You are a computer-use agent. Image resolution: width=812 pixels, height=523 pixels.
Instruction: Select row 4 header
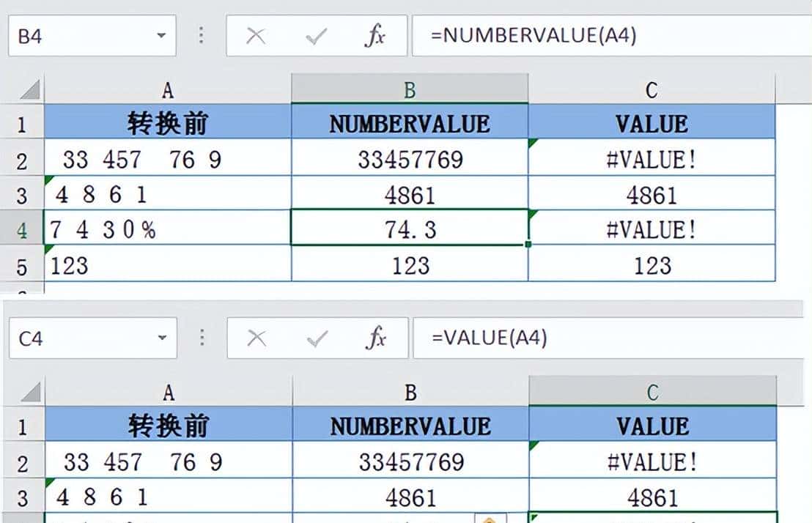pyautogui.click(x=22, y=229)
